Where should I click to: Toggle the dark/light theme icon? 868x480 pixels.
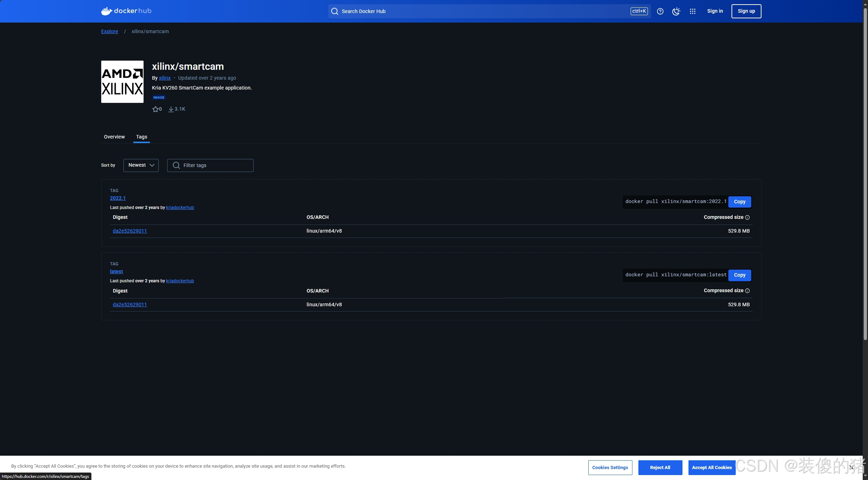pyautogui.click(x=676, y=11)
